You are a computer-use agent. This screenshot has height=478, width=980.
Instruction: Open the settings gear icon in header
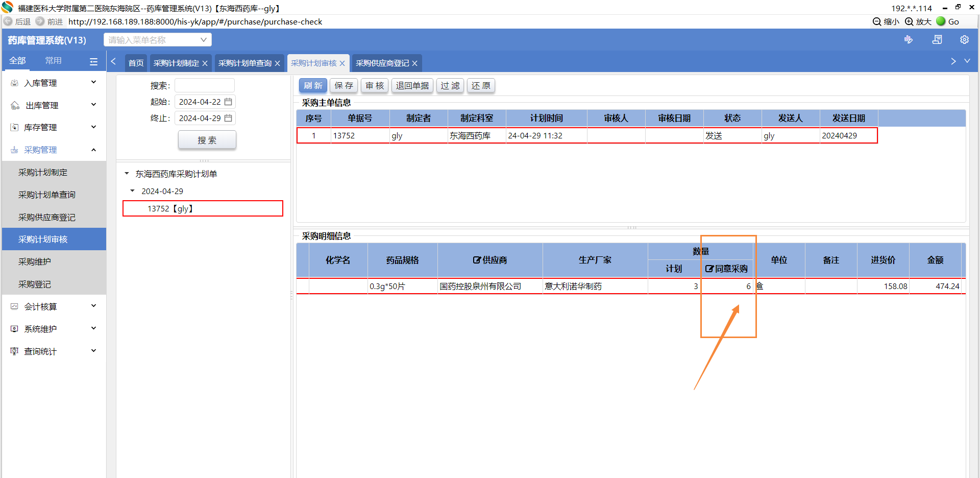964,40
